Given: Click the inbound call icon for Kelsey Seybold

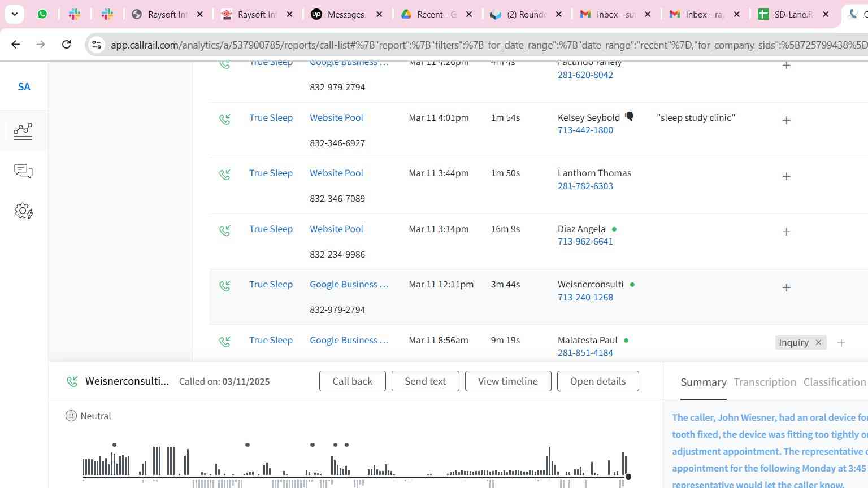Looking at the screenshot, I should [x=225, y=119].
